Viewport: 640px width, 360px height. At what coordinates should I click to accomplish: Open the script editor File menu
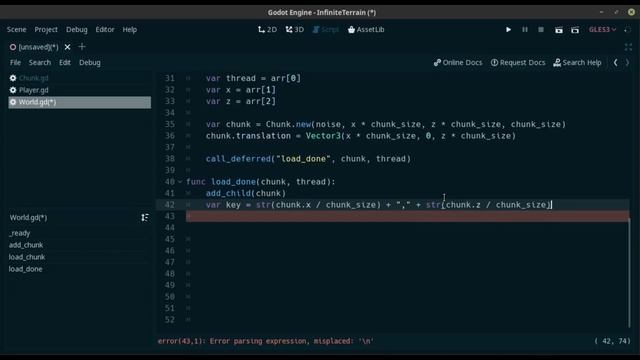[16, 62]
